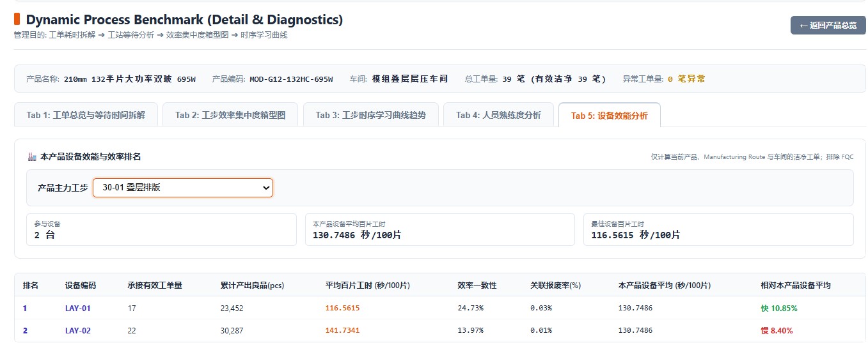Click the 效率一致性 column header

[x=477, y=286]
